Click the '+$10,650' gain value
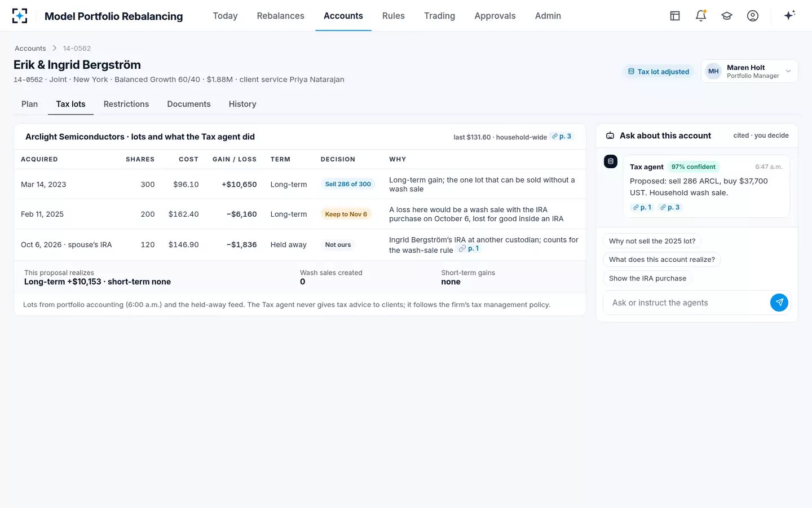The height and width of the screenshot is (508, 812). [x=239, y=185]
